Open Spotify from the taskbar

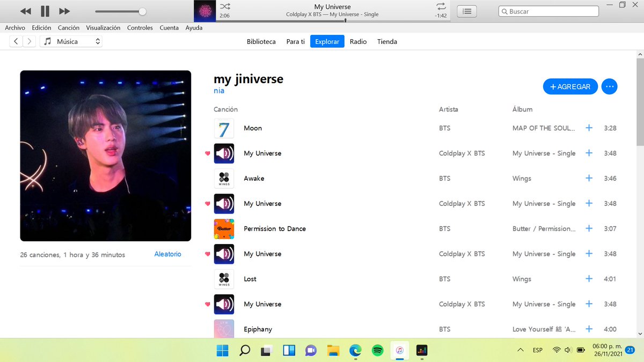pyautogui.click(x=377, y=350)
